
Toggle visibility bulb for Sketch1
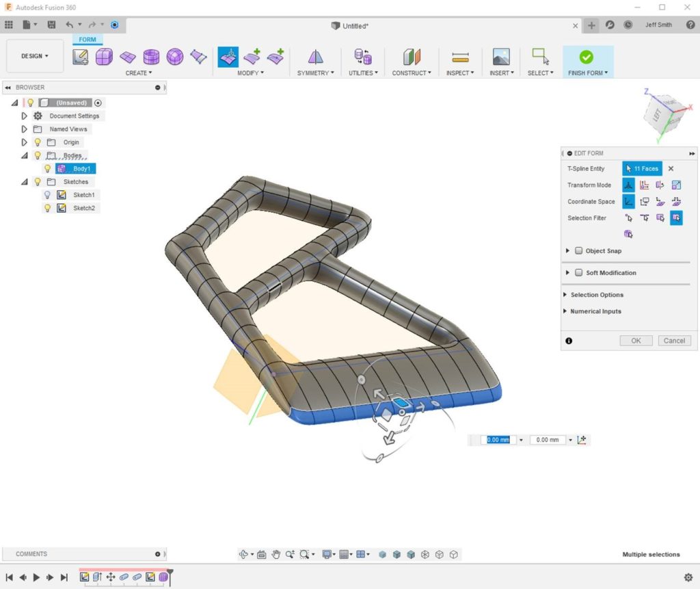(47, 195)
